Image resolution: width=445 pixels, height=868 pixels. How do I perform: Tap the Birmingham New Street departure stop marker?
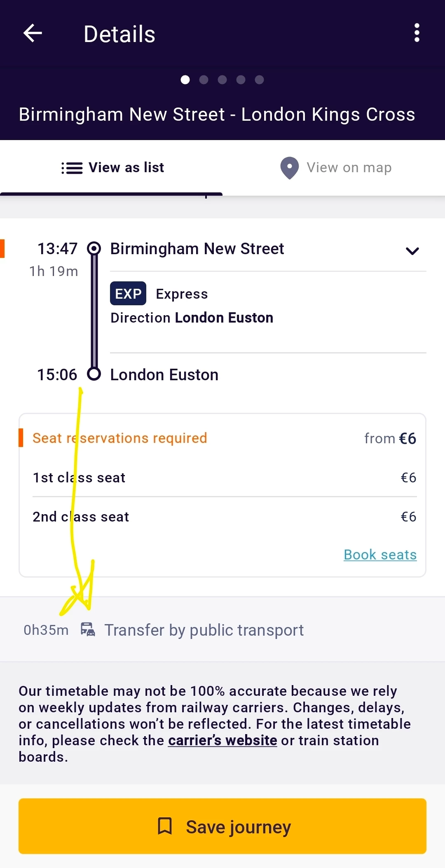(x=94, y=248)
